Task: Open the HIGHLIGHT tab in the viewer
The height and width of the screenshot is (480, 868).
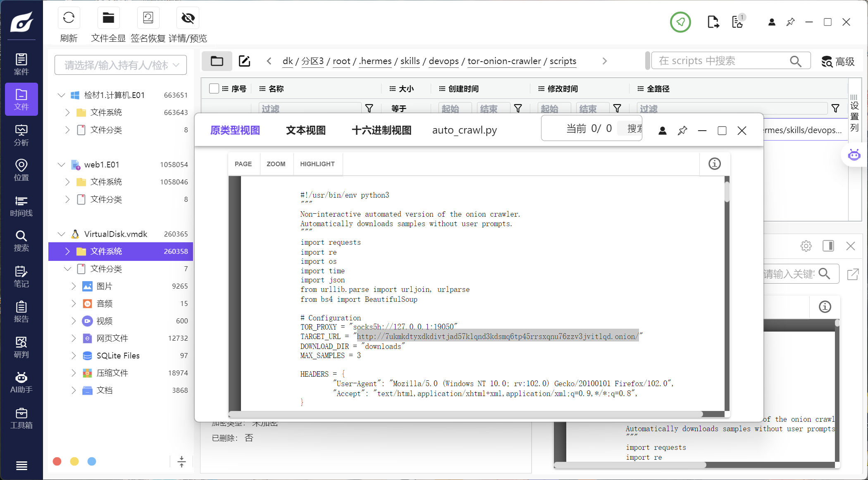Action: pyautogui.click(x=317, y=164)
